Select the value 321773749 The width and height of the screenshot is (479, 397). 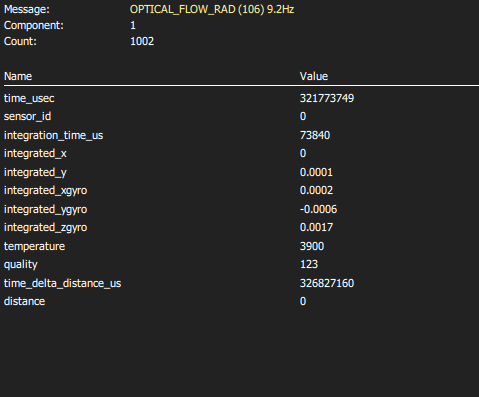click(x=327, y=98)
